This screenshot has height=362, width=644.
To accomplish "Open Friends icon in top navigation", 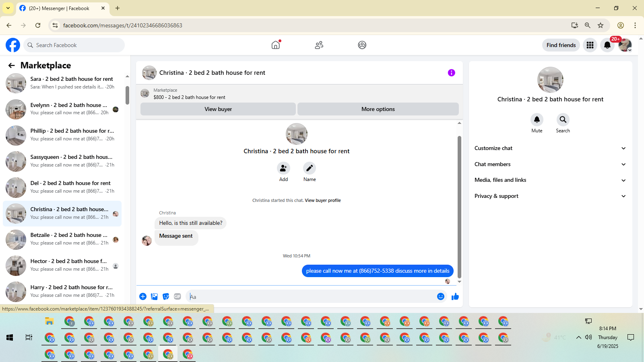I will point(319,45).
